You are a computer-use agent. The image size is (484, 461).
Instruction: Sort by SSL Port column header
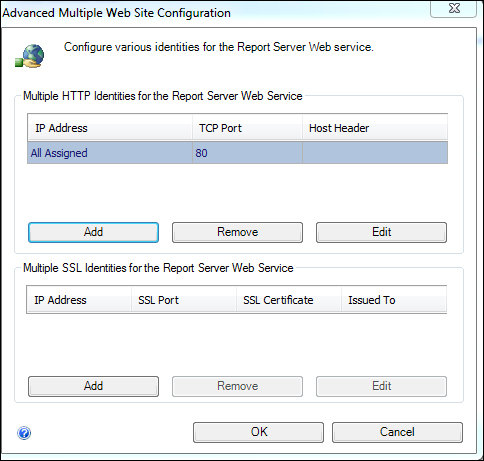pyautogui.click(x=184, y=300)
